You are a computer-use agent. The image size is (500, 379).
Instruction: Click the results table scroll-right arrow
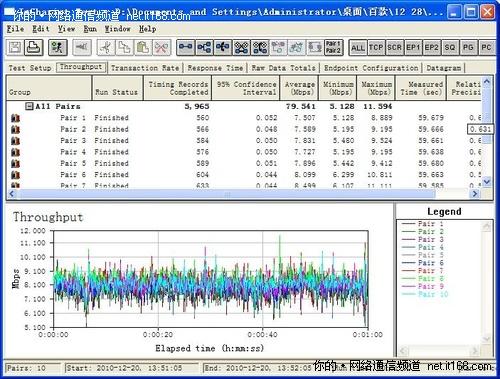pos(475,193)
